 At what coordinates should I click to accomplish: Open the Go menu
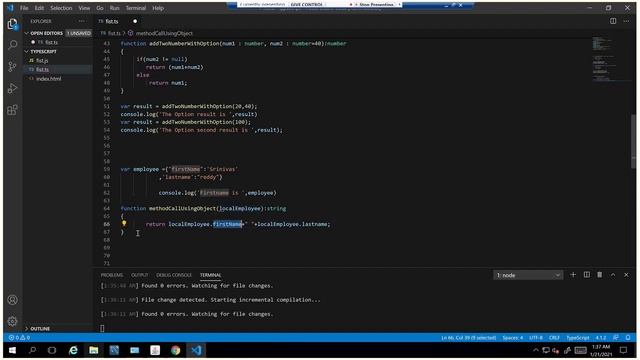[100, 8]
